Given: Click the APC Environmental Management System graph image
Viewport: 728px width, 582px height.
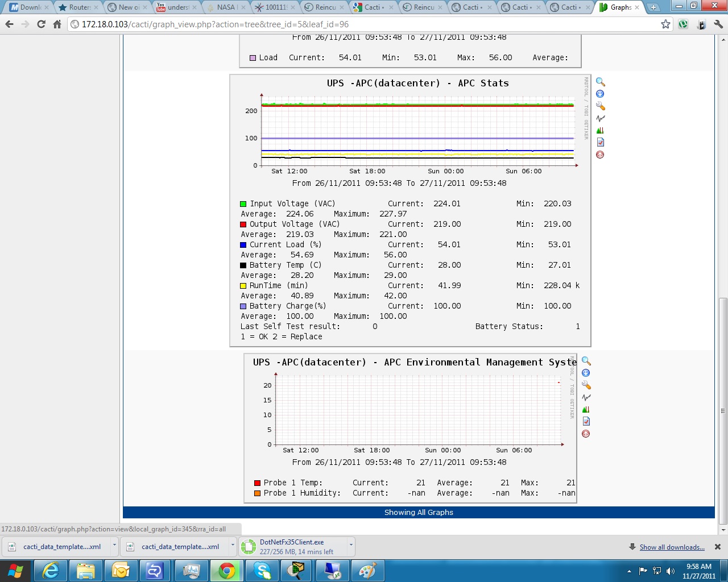Looking at the screenshot, I should [x=410, y=428].
